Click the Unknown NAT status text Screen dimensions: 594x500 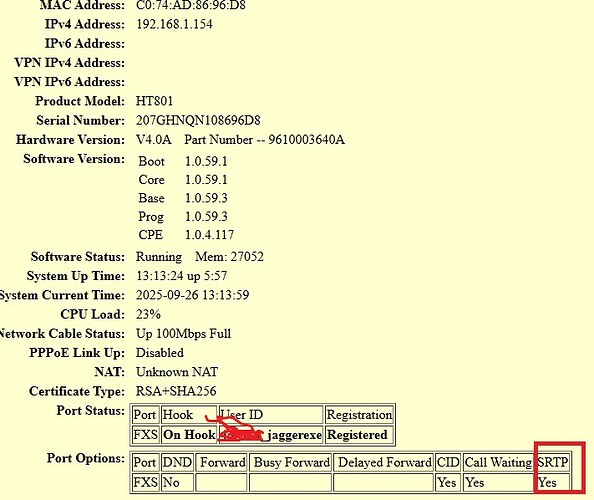[x=177, y=372]
